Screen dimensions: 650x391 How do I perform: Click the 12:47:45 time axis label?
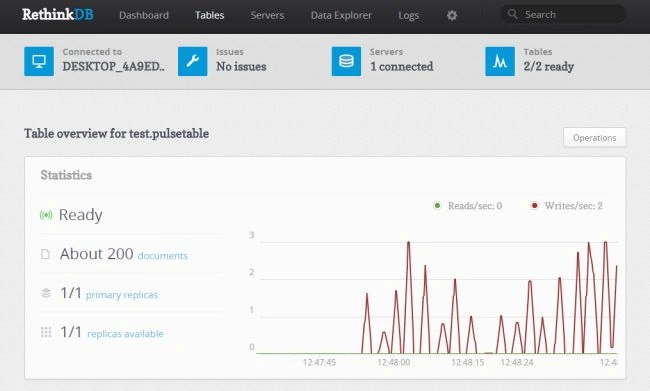(x=319, y=362)
